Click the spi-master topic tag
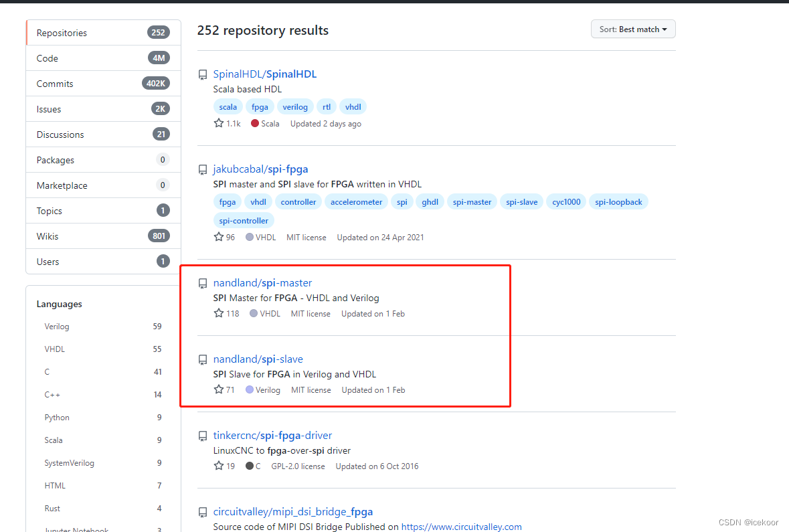The image size is (789, 532). pos(472,202)
